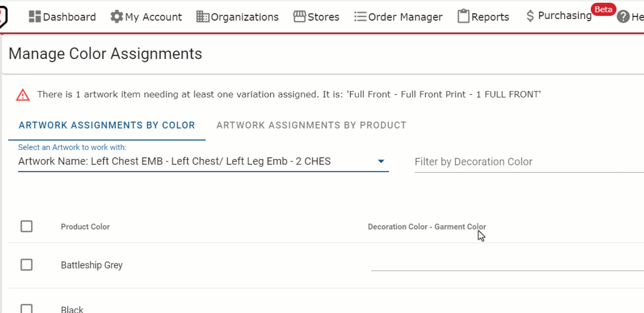
Task: Check the Battleship Grey checkbox
Action: [26, 265]
